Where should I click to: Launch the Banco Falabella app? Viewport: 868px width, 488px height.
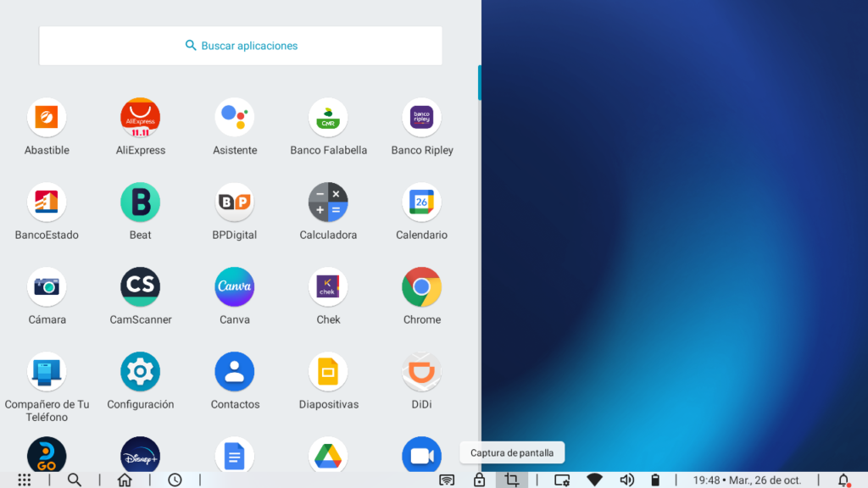[328, 118]
